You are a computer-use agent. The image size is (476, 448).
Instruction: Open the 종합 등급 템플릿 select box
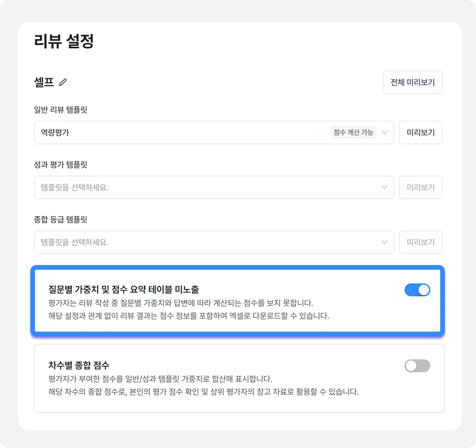(x=214, y=242)
